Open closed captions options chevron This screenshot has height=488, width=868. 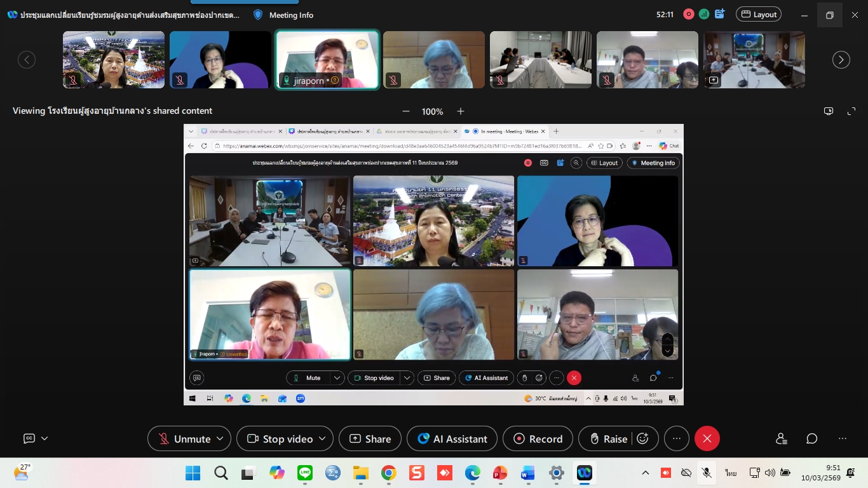(x=44, y=438)
